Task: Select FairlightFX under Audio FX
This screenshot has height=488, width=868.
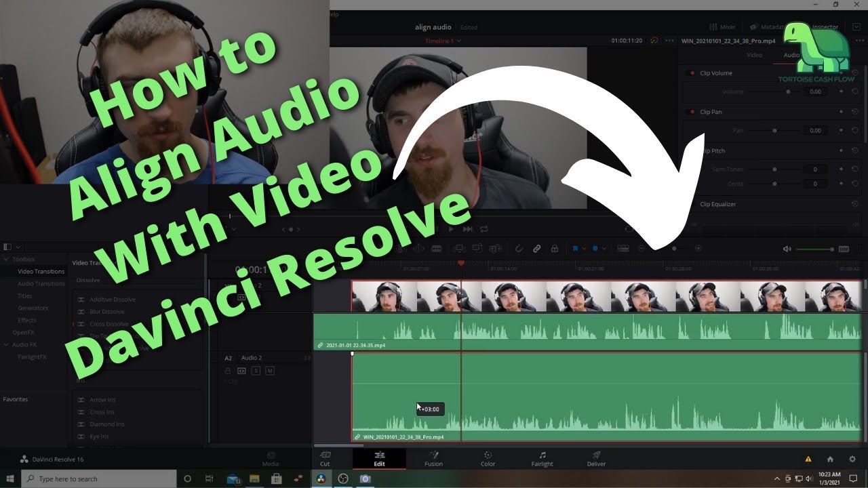Action: pos(33,357)
